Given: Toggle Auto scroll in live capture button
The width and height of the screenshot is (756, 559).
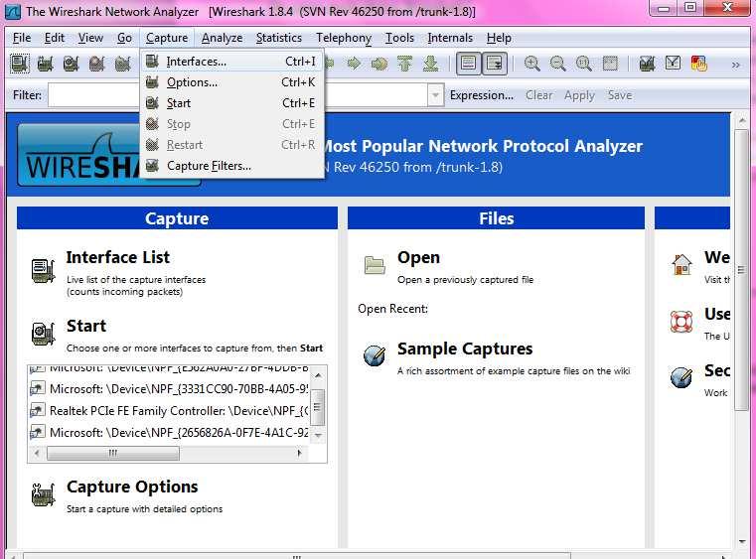Looking at the screenshot, I should coord(494,64).
